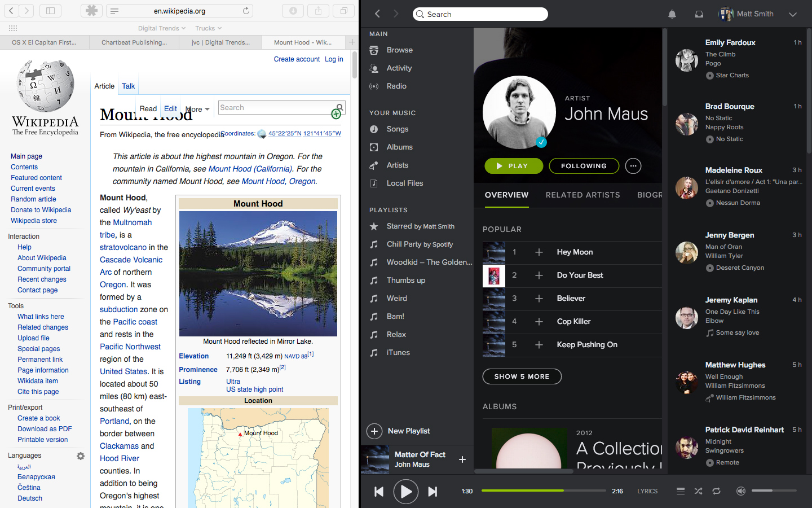
Task: Open Spotify notifications bell
Action: point(672,14)
